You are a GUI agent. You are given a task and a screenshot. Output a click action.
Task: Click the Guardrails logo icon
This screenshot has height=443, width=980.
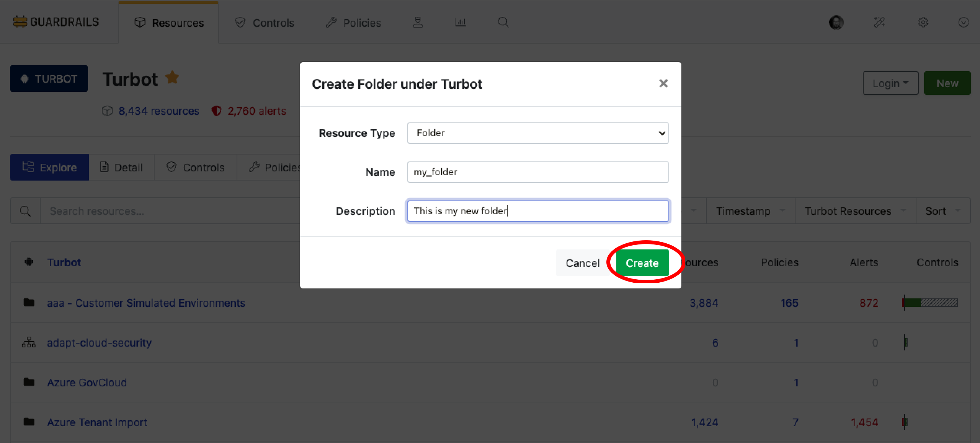tap(20, 21)
